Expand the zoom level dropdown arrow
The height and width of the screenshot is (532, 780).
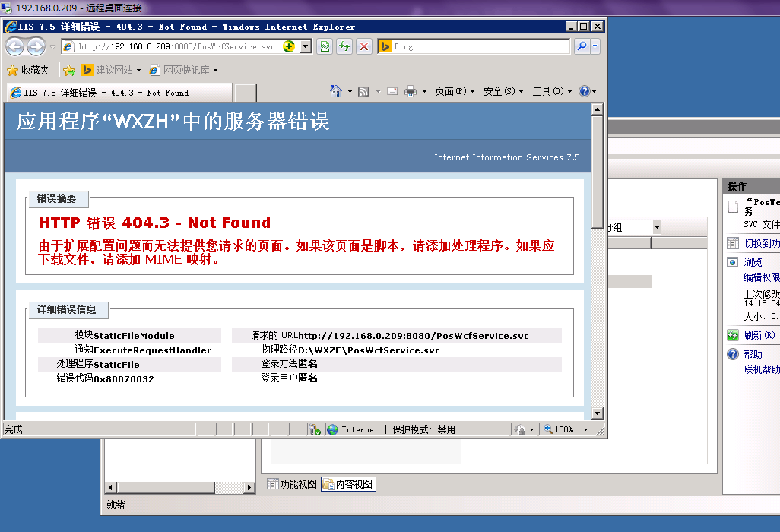click(585, 429)
